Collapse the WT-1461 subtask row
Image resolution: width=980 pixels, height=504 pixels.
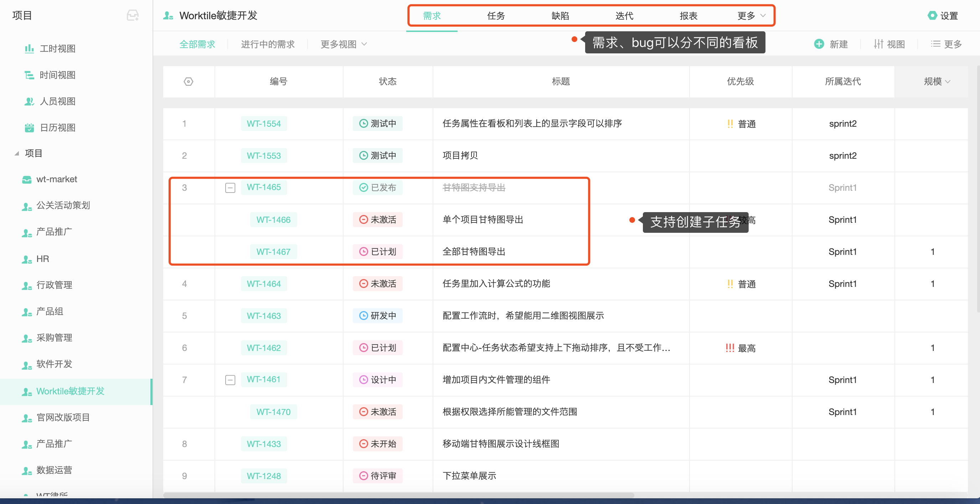pyautogui.click(x=230, y=379)
